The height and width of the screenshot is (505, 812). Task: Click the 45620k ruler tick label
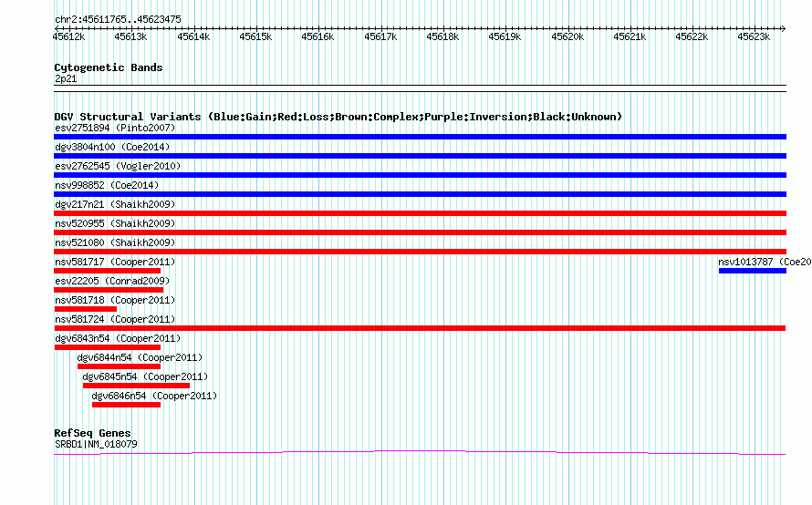click(x=567, y=36)
